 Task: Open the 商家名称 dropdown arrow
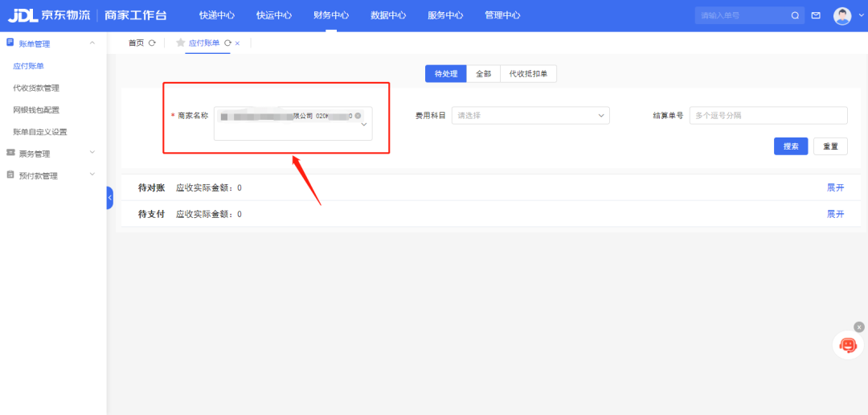(x=364, y=125)
